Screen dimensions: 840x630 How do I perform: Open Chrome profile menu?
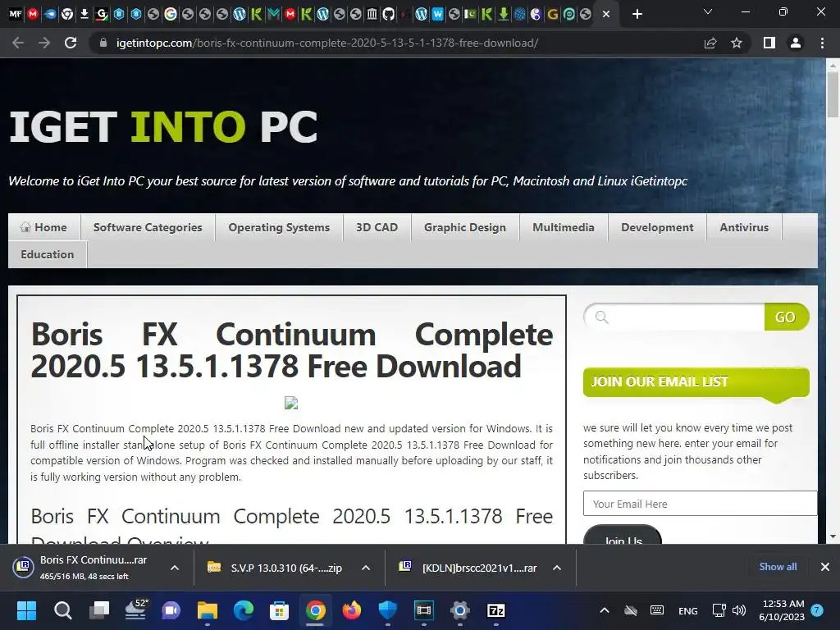pos(796,43)
